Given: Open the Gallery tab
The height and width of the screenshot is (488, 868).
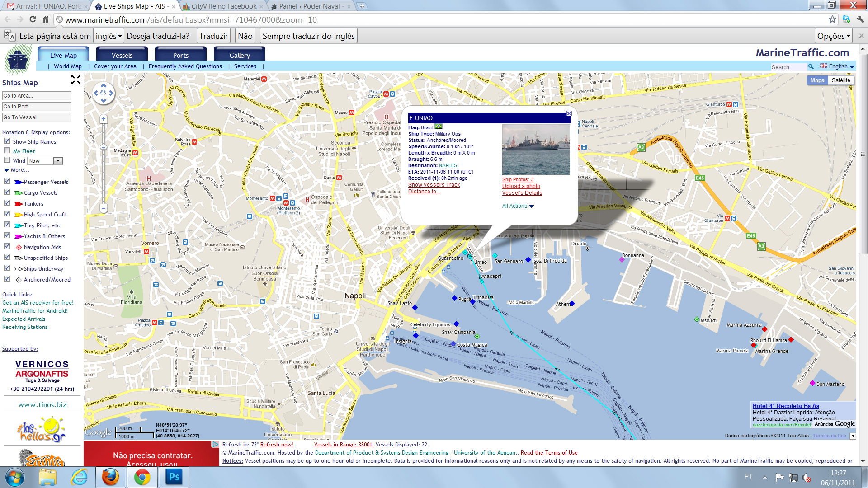Looking at the screenshot, I should coord(240,54).
